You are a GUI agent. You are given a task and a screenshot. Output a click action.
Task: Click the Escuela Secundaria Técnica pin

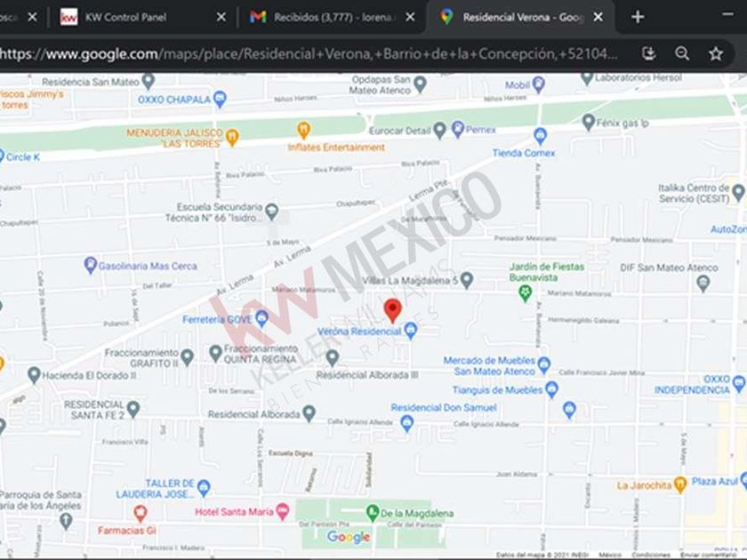271,211
